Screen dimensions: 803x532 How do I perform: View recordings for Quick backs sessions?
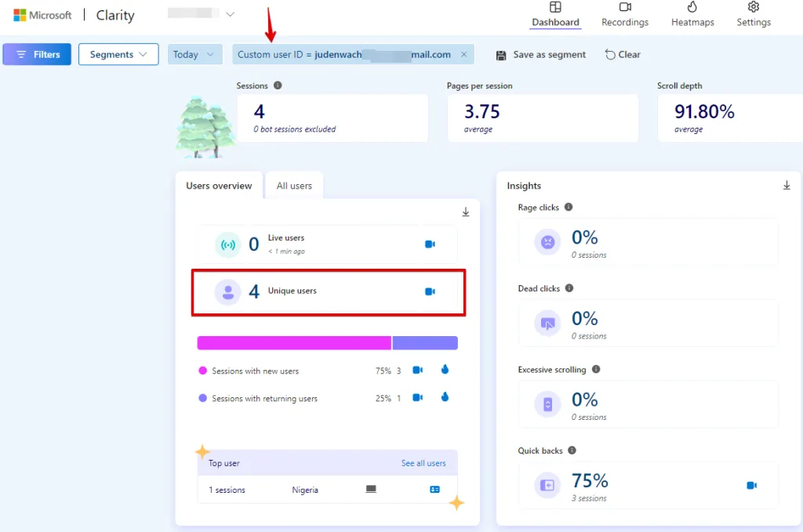pos(751,486)
